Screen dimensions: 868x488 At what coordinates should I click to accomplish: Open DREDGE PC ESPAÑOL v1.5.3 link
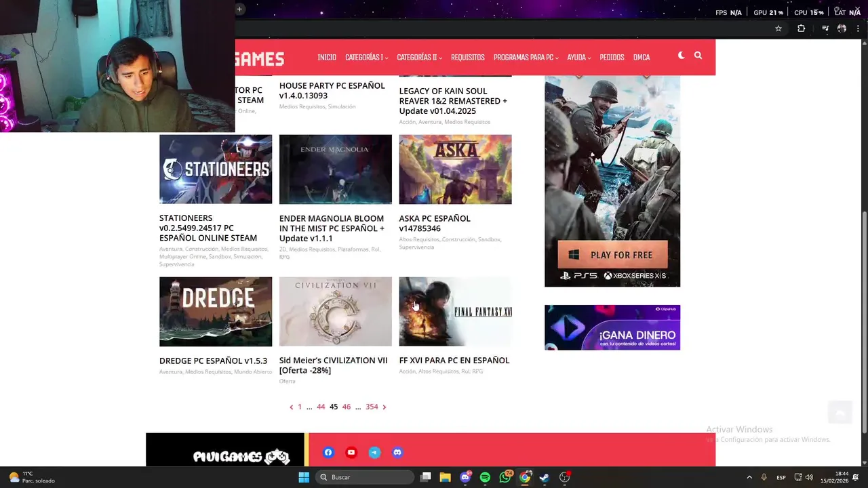(213, 361)
